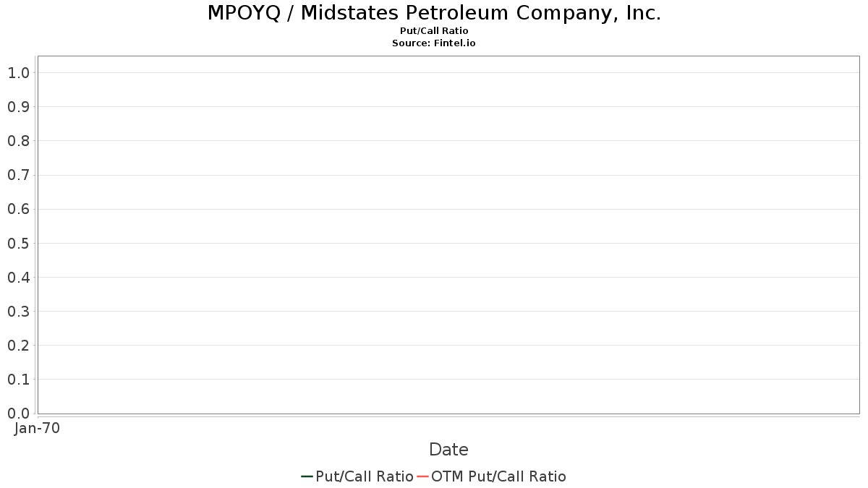Toggle the OTM Put/Call Ratio legend entry

[x=492, y=476]
